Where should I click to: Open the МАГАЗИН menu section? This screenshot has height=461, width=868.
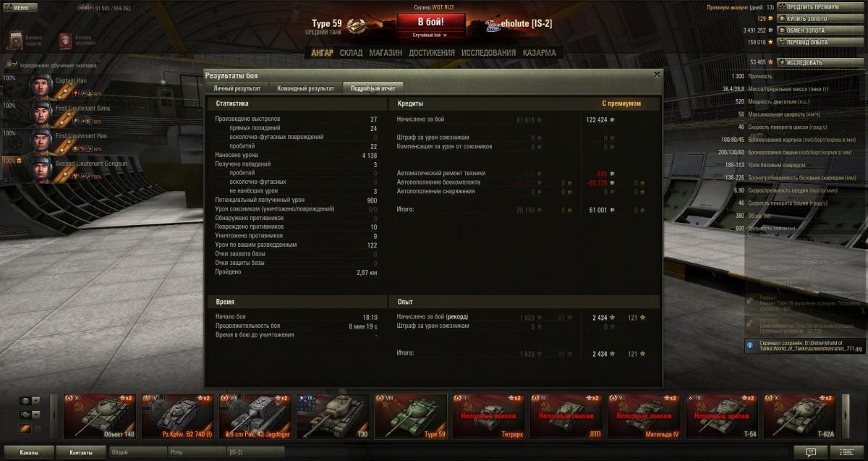pos(386,53)
